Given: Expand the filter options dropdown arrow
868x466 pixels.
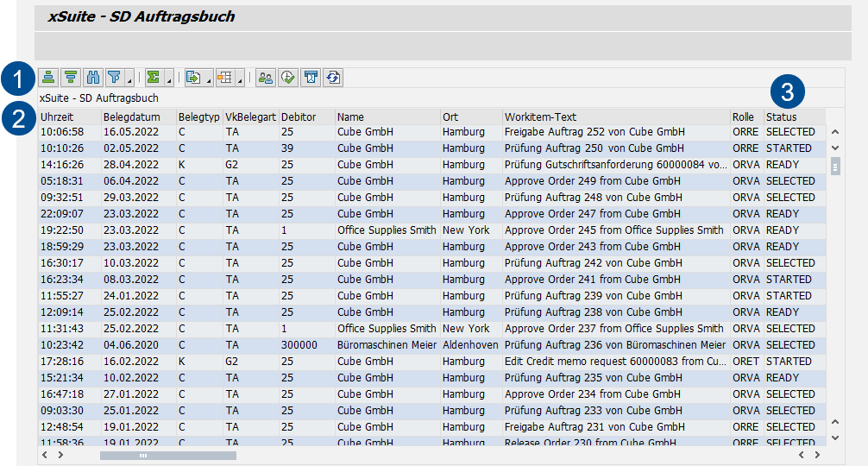Looking at the screenshot, I should (129, 81).
